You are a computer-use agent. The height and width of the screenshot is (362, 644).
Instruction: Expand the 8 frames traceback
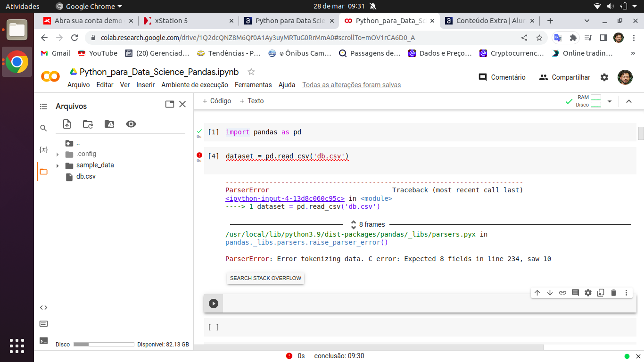367,224
